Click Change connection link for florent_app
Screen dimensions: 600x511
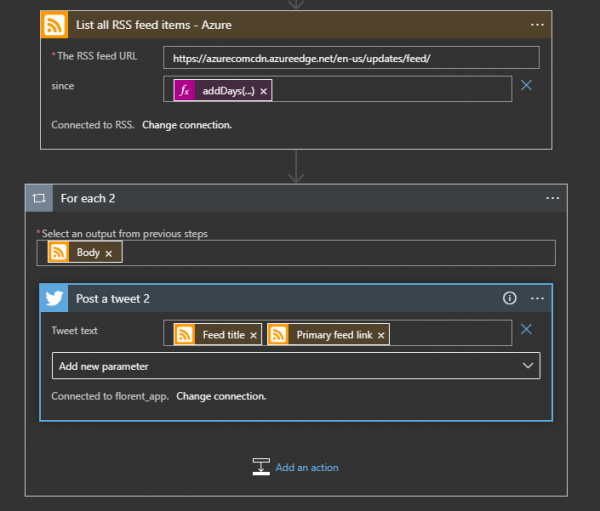tap(221, 396)
